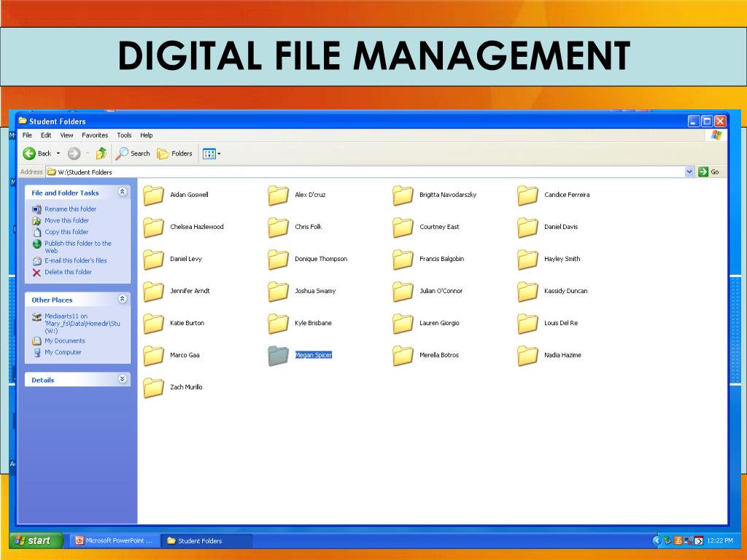Open the View menu

point(66,135)
